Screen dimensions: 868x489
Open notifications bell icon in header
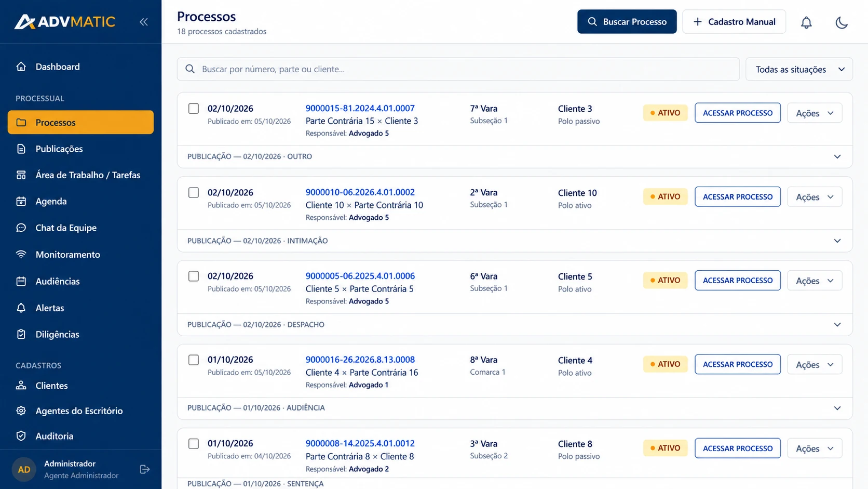coord(806,22)
